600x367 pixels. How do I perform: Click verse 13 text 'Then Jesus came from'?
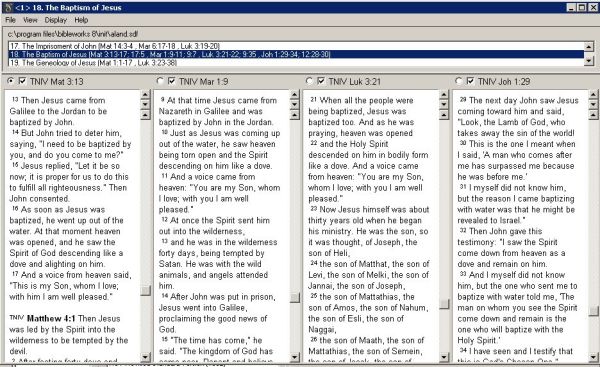tap(63, 100)
